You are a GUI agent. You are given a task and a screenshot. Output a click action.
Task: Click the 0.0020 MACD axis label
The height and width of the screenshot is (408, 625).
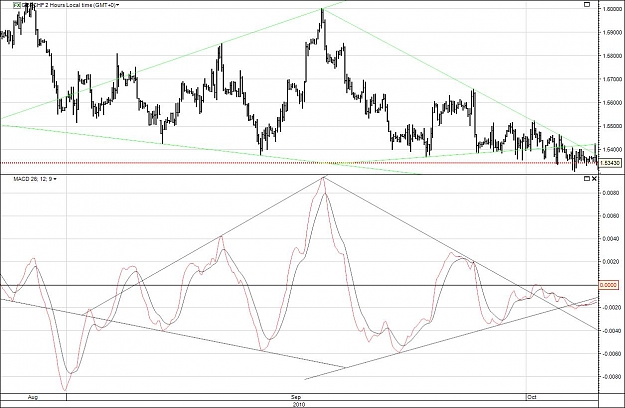coord(611,262)
